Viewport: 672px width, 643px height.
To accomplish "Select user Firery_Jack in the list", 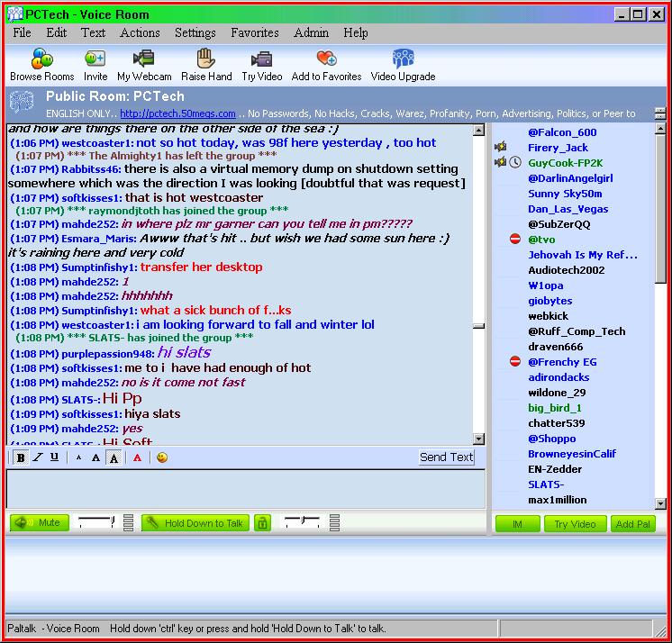I will [x=558, y=148].
